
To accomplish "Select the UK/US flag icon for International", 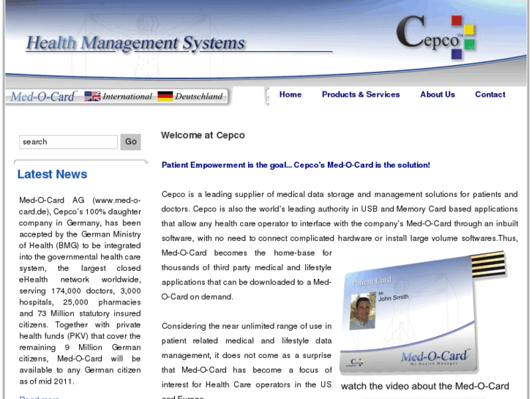I will [92, 97].
